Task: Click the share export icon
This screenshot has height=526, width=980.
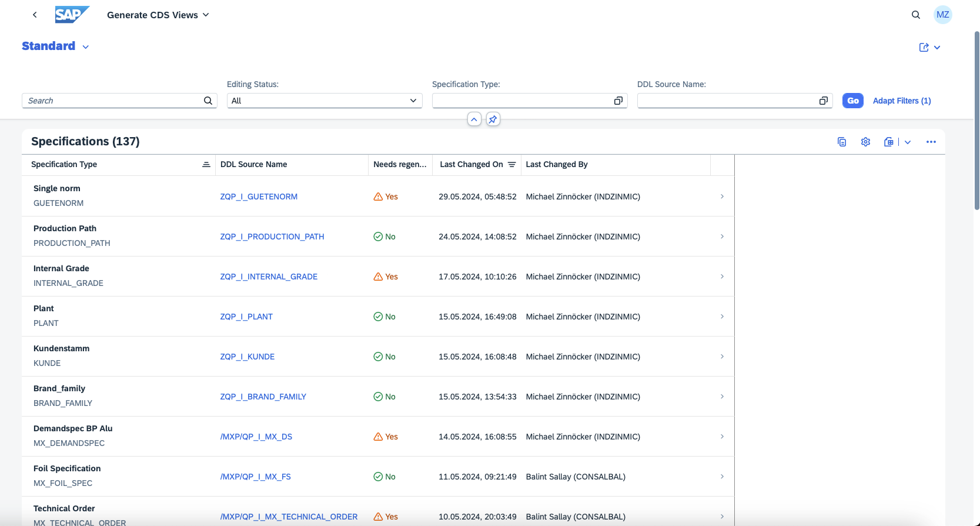Action: pyautogui.click(x=924, y=47)
